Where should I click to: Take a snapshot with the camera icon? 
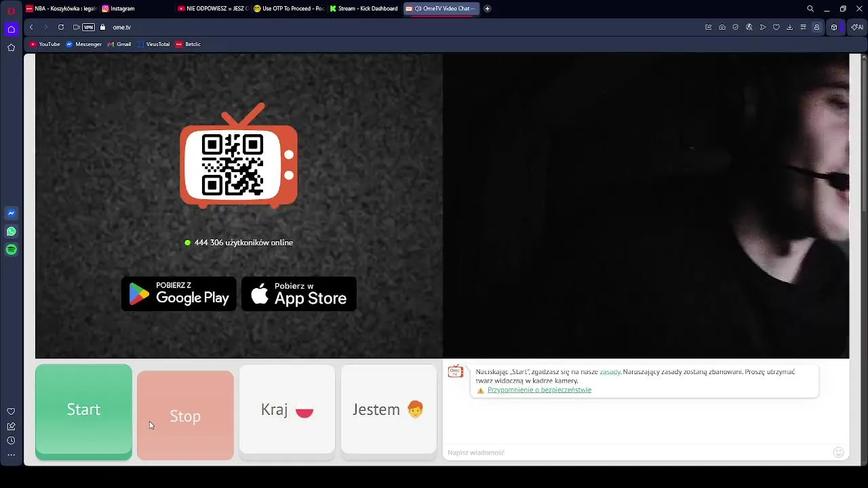(722, 27)
